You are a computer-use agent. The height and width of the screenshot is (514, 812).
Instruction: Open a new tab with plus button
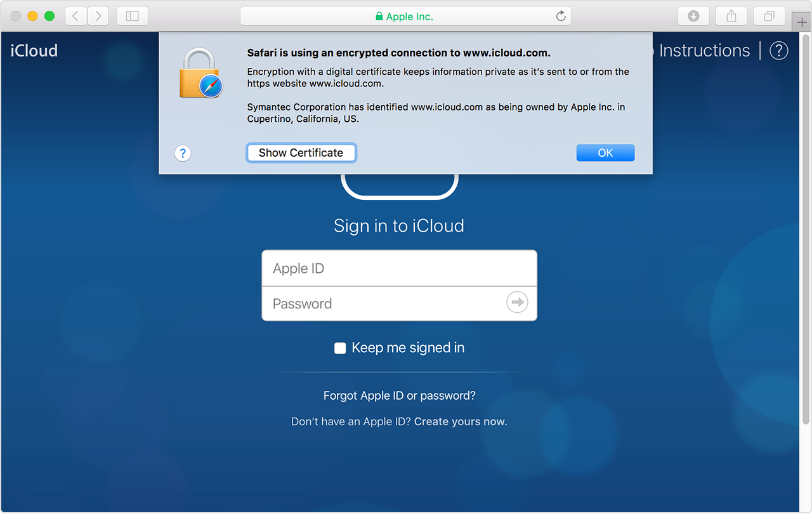[802, 22]
